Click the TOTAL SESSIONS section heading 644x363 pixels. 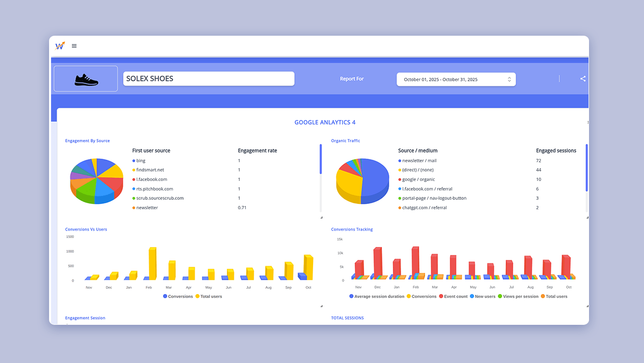tap(347, 318)
